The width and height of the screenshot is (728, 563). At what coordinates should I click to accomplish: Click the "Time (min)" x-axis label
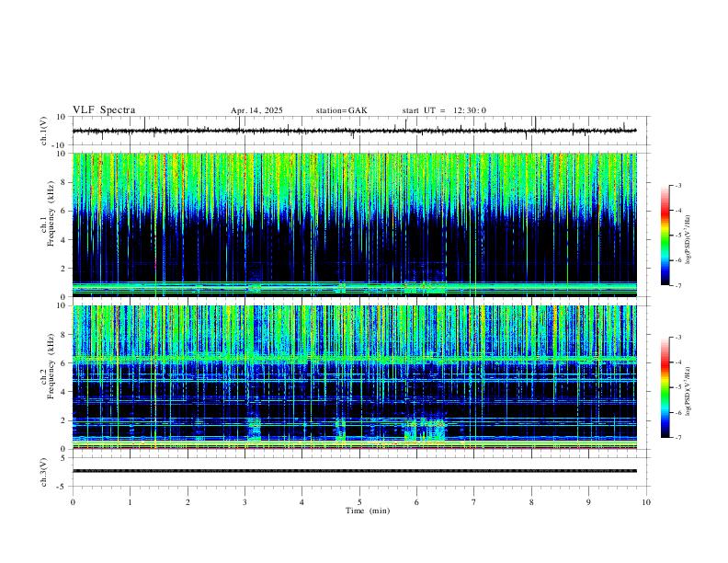368,511
